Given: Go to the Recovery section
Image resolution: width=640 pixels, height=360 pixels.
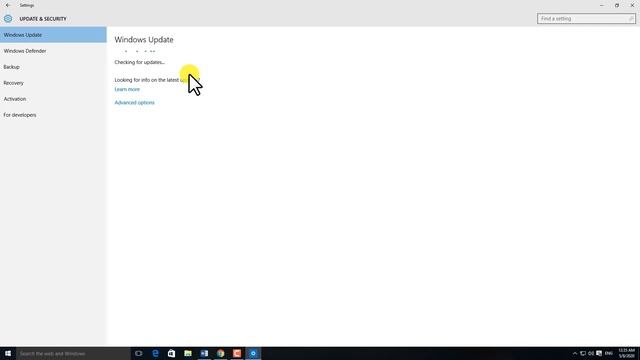Looking at the screenshot, I should pos(53,83).
